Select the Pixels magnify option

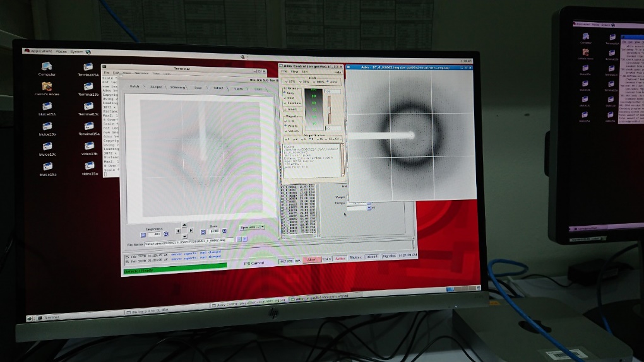(290, 126)
